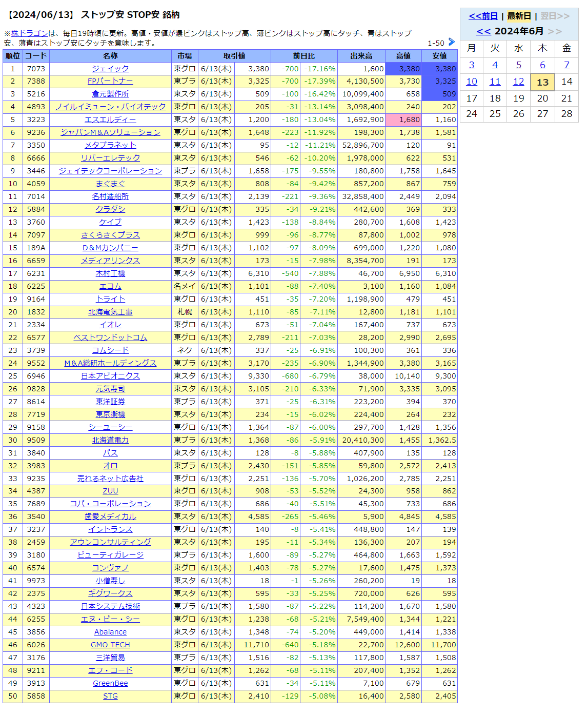Open stock さくらさくプラス link
The width and height of the screenshot is (588, 716).
pyautogui.click(x=110, y=235)
